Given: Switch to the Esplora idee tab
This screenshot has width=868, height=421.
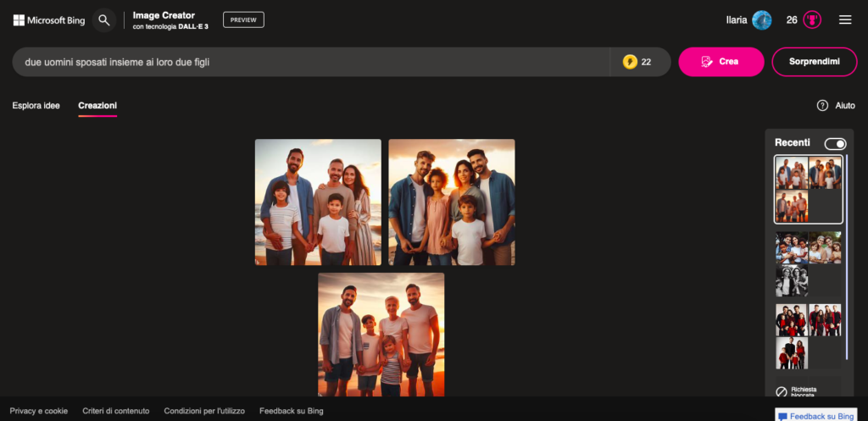Looking at the screenshot, I should pos(36,106).
